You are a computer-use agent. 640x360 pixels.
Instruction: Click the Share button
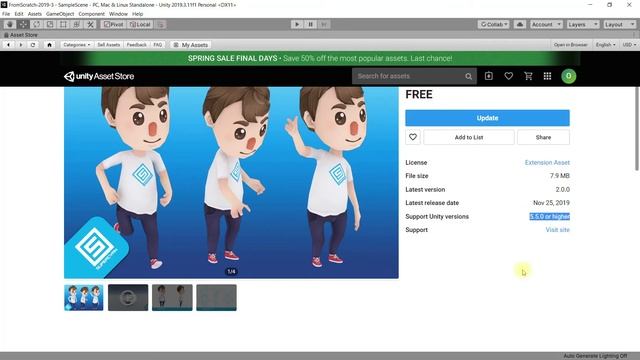(x=543, y=137)
